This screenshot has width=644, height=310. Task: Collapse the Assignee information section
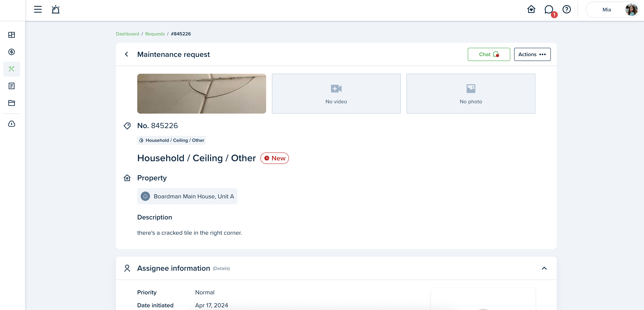pos(544,268)
